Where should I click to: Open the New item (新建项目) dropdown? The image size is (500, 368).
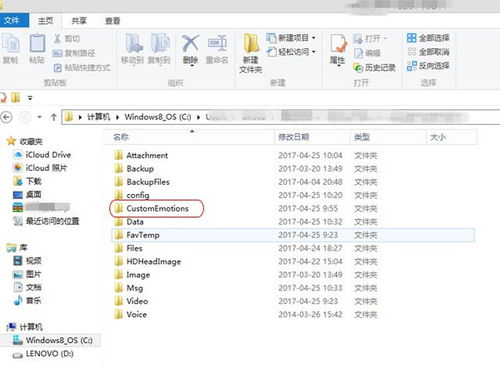(291, 38)
